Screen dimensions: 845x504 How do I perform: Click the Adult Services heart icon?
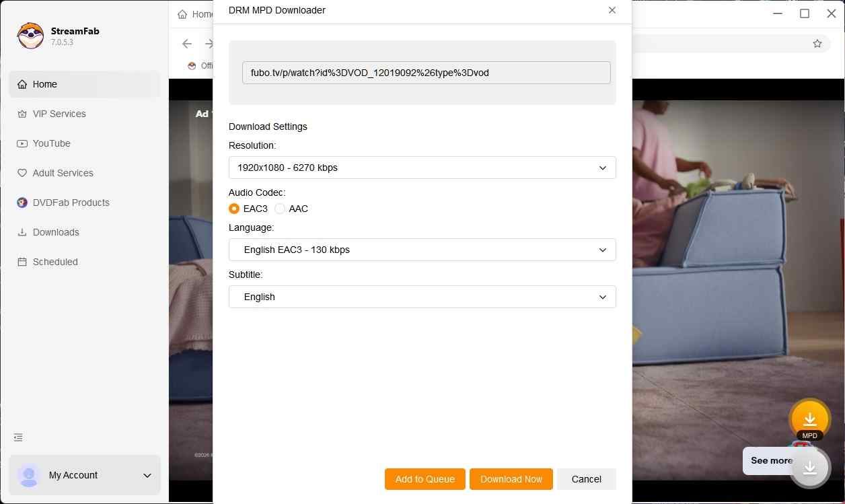pos(22,173)
